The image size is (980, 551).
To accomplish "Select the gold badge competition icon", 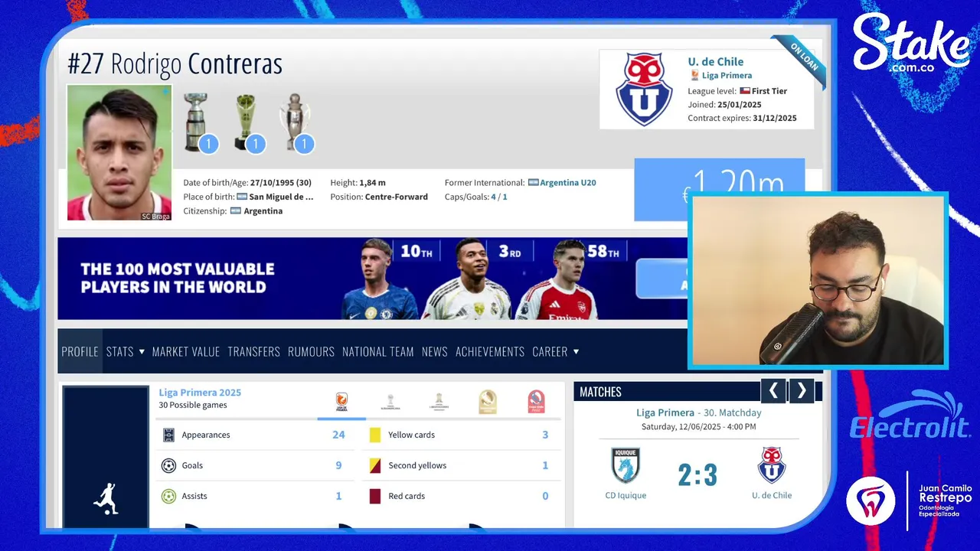I will point(488,402).
